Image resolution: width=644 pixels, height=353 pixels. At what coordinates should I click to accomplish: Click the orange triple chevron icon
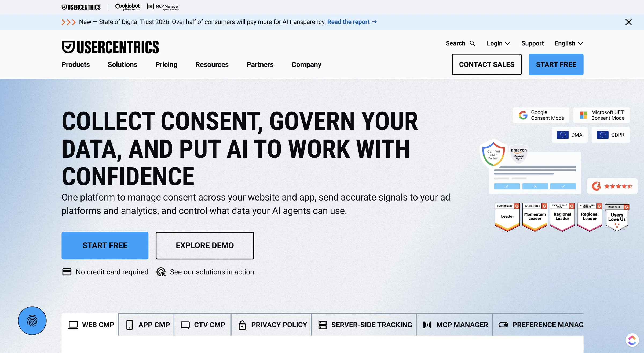[68, 22]
